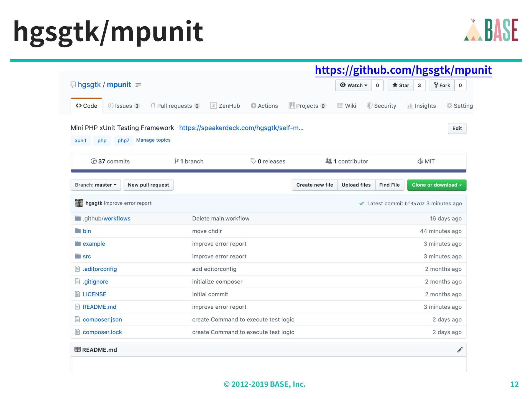
Task: Open the speakerdeck.com description link
Action: coord(241,128)
